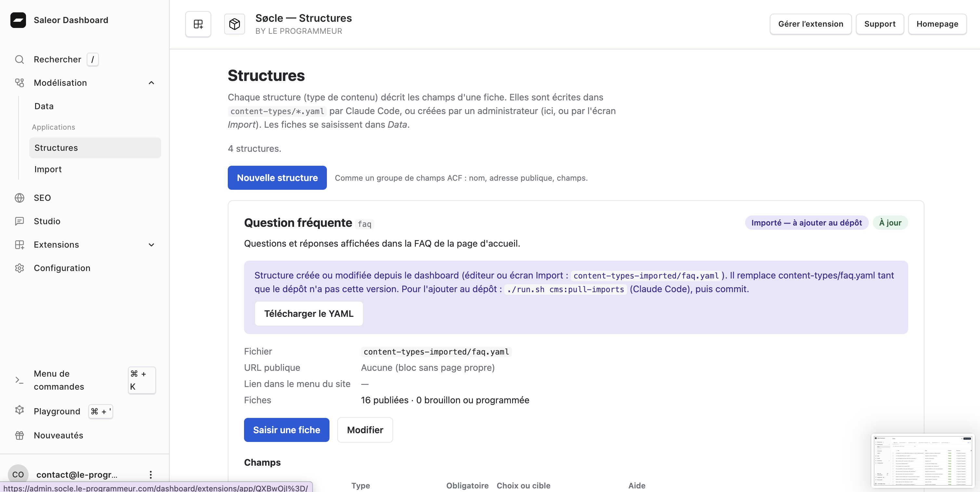Open the account three-dot menu

(x=151, y=474)
